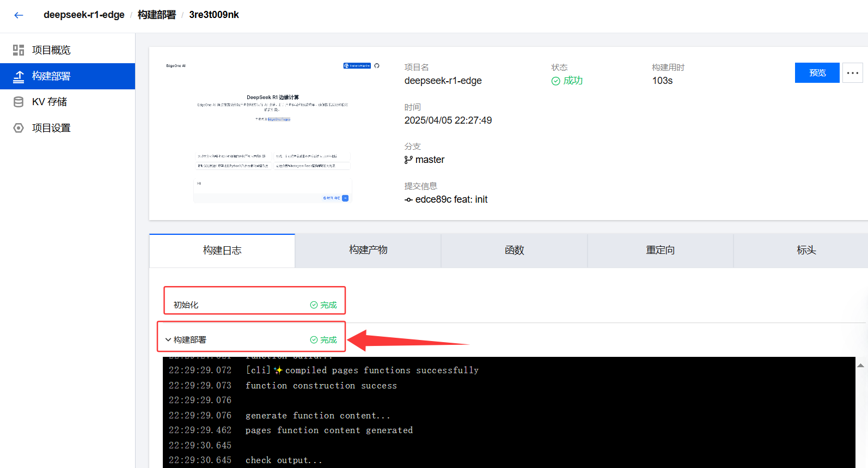
Task: Select log line 'pages function content generated'
Action: [x=329, y=430]
